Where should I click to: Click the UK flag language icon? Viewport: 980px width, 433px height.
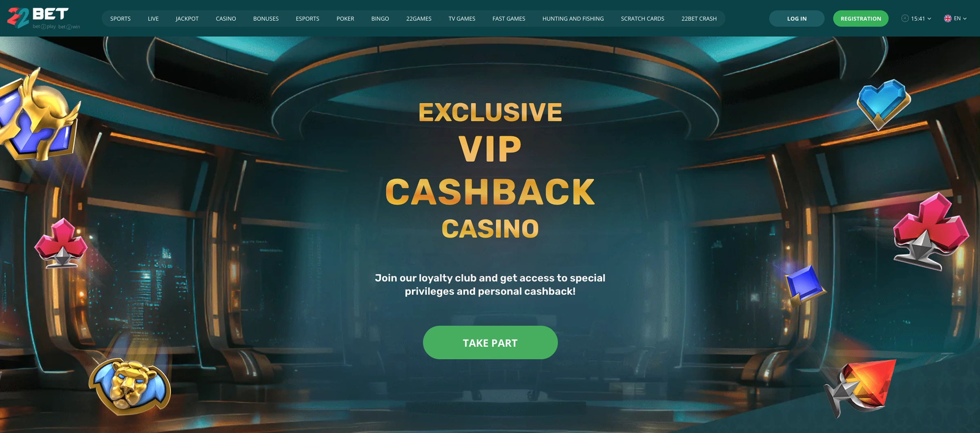tap(948, 18)
